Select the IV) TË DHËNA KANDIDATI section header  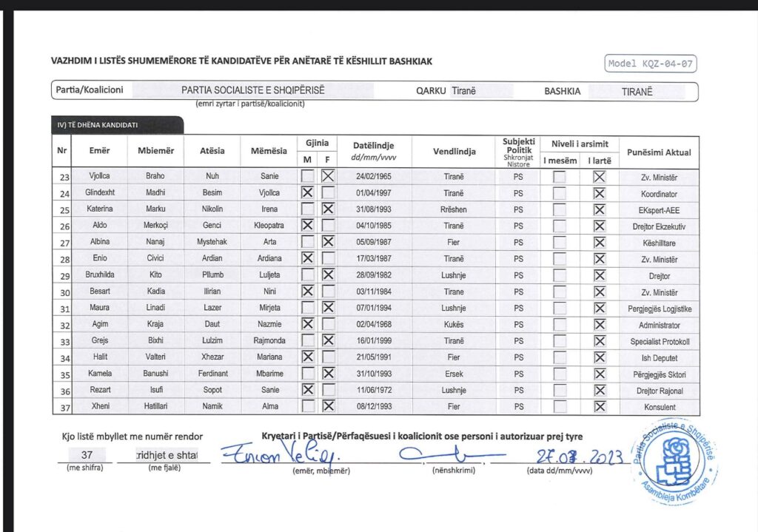(x=118, y=125)
